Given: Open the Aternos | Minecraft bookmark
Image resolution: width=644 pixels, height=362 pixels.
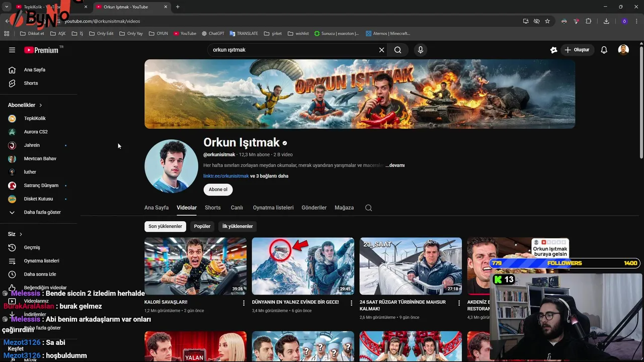Looking at the screenshot, I should (388, 34).
